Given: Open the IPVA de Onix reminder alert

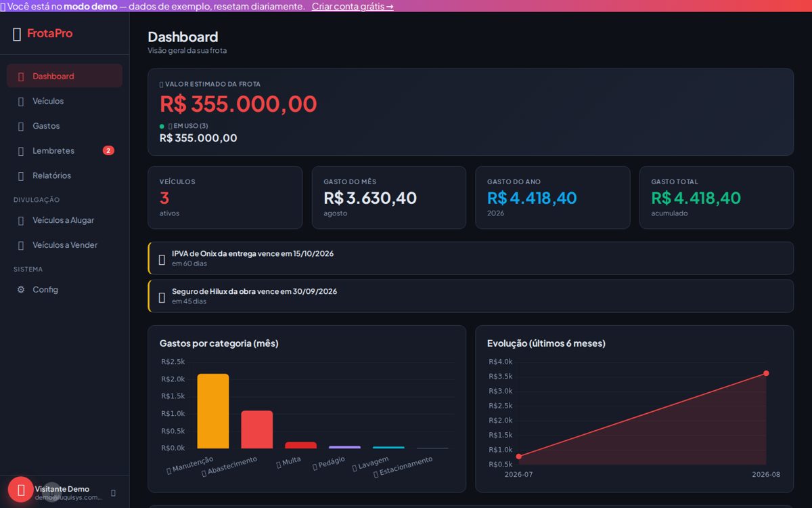Looking at the screenshot, I should click(470, 258).
